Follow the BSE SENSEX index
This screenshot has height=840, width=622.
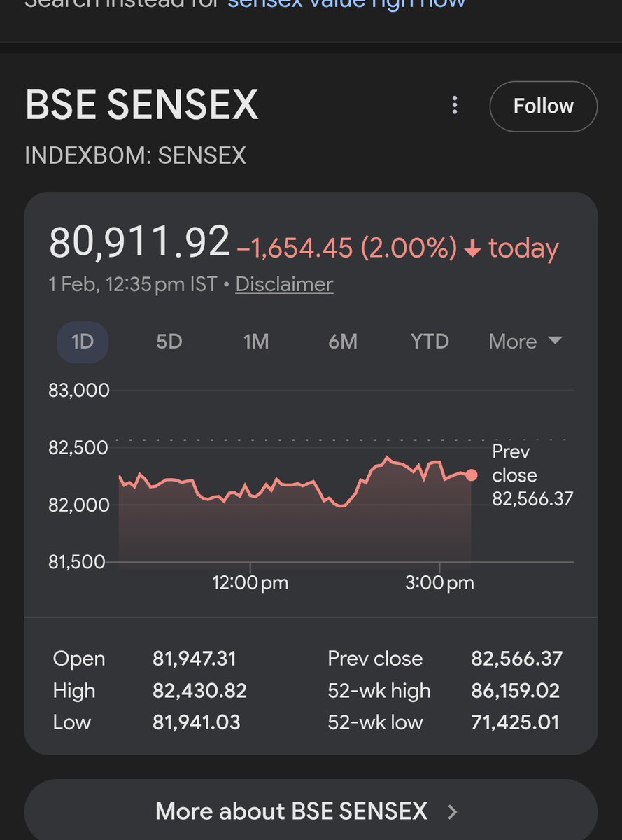(544, 106)
